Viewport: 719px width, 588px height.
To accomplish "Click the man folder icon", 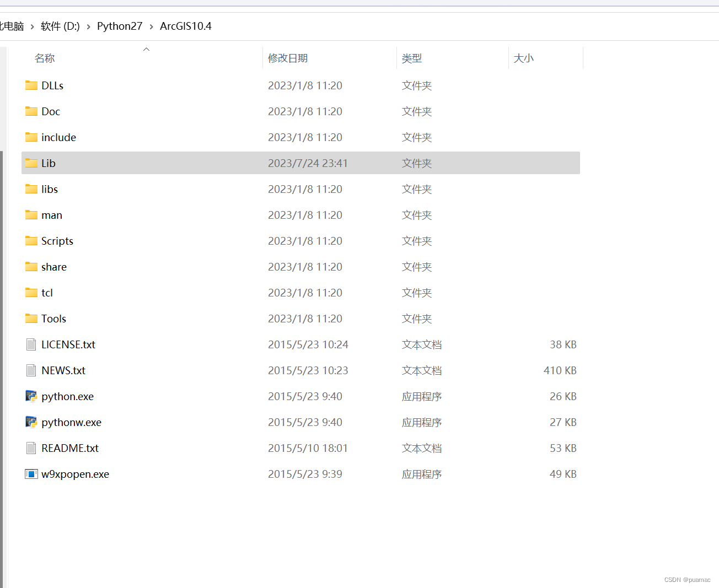I will pyautogui.click(x=31, y=215).
